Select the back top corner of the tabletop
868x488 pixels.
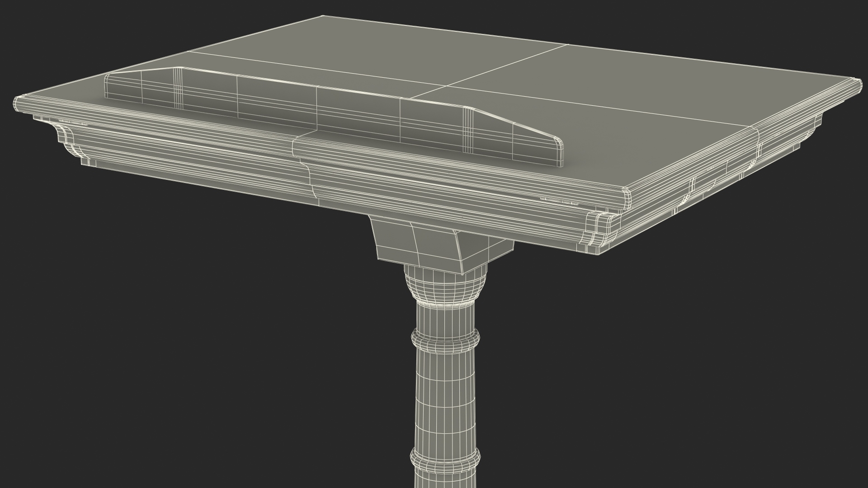pyautogui.click(x=322, y=16)
